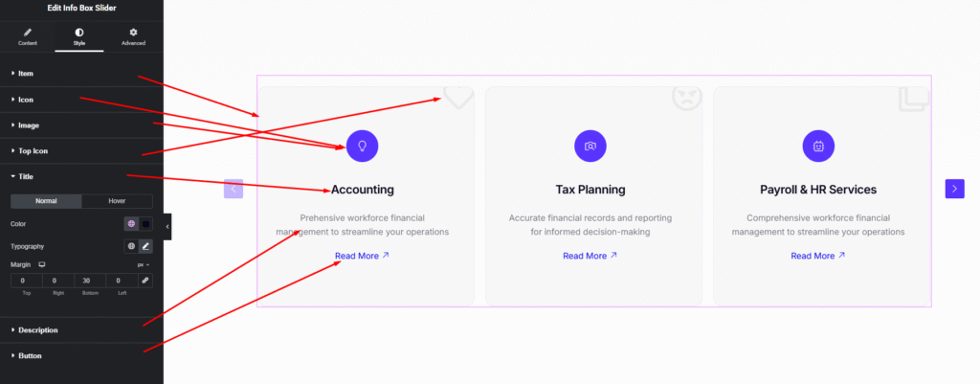
Task: Click the heart icon atop Accounting card
Action: (x=458, y=96)
